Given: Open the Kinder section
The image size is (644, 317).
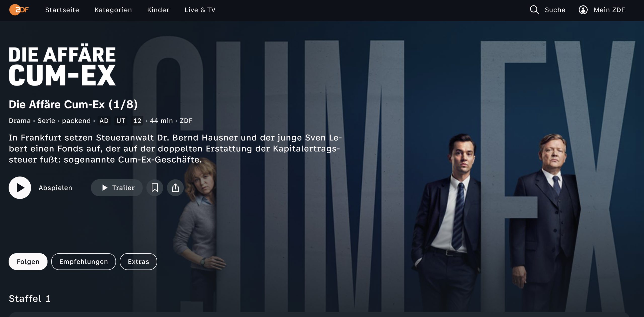Looking at the screenshot, I should pyautogui.click(x=158, y=10).
